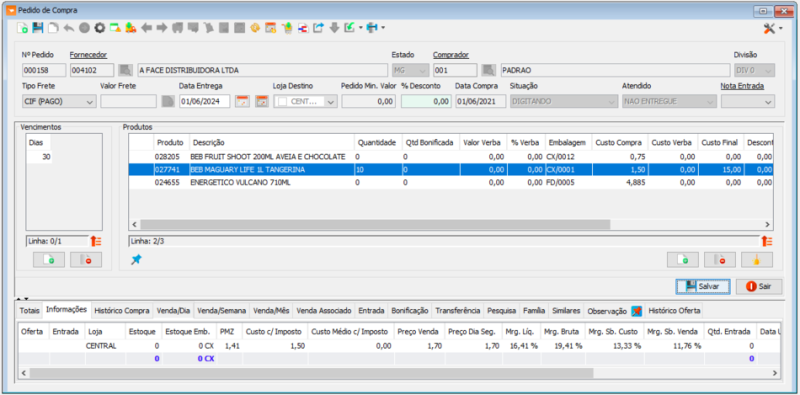
Task: Click the Fornecedor underlined label link
Action: pos(88,55)
